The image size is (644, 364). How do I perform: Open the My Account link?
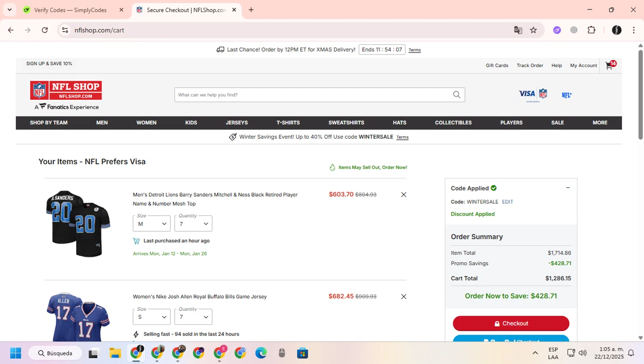(x=583, y=65)
